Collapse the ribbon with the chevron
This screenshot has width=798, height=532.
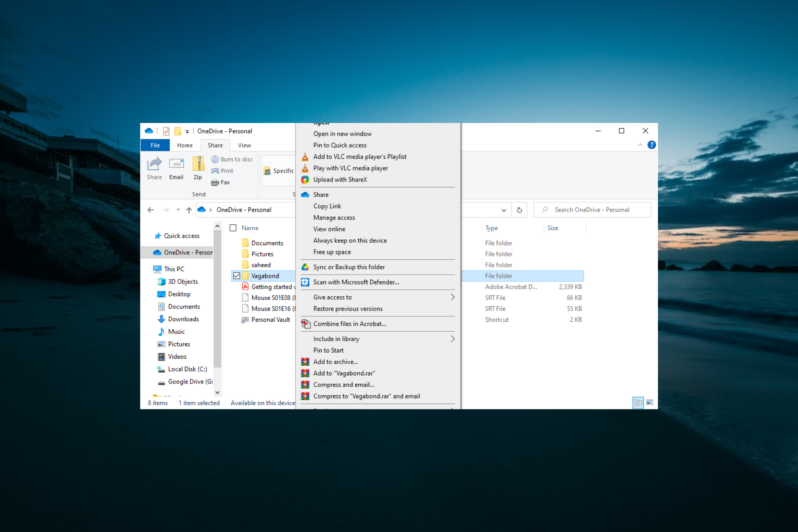[x=640, y=145]
